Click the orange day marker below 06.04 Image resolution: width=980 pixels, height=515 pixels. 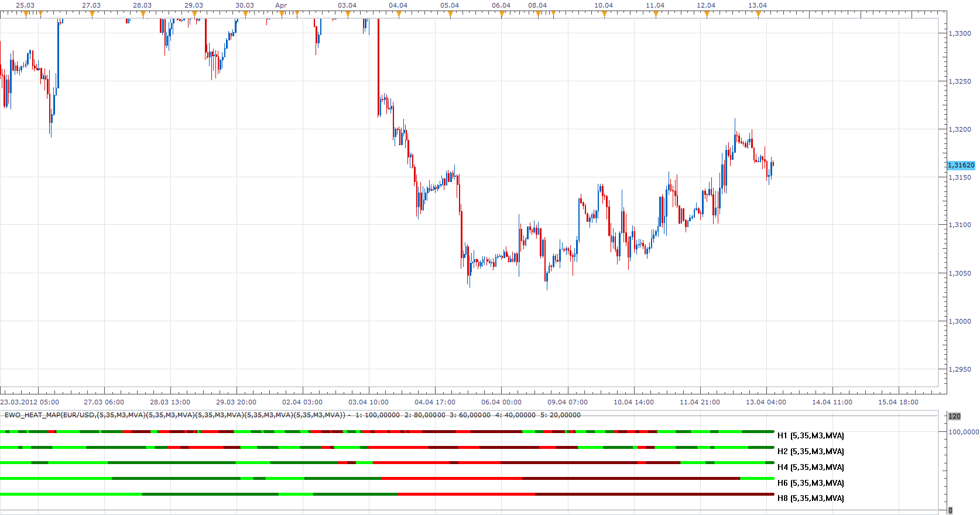coord(502,15)
